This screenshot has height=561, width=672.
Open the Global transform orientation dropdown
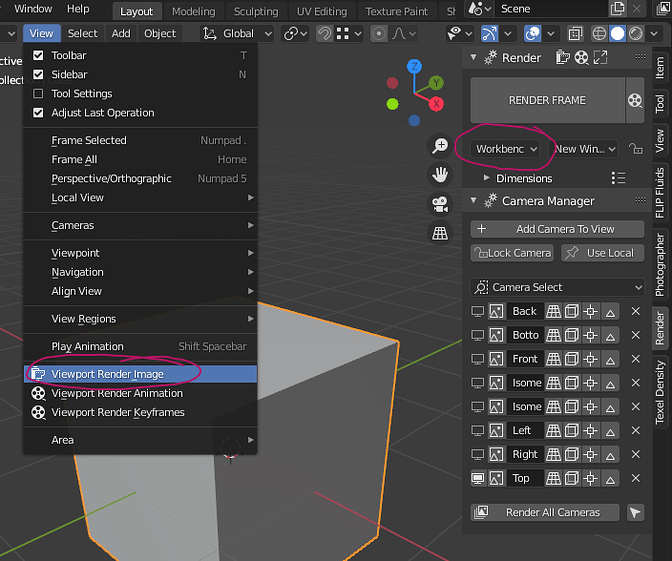click(237, 33)
